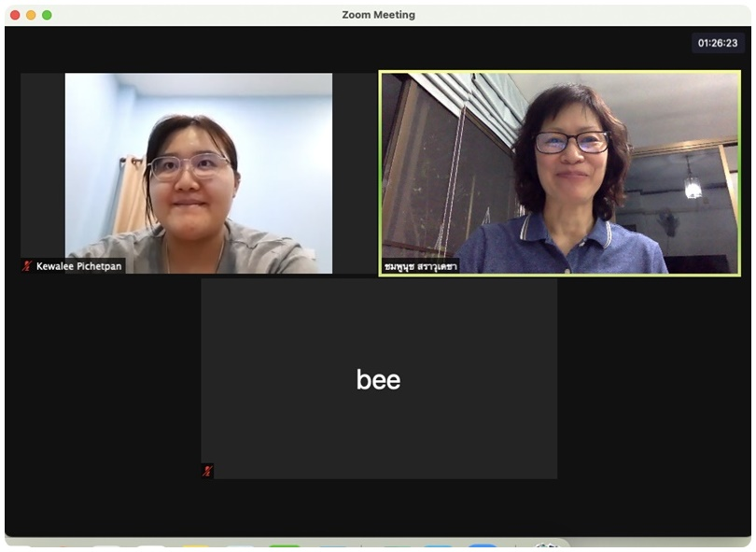Click the muted mic icon in bee's tile
Viewport: 756px width, 552px height.
pyautogui.click(x=207, y=471)
